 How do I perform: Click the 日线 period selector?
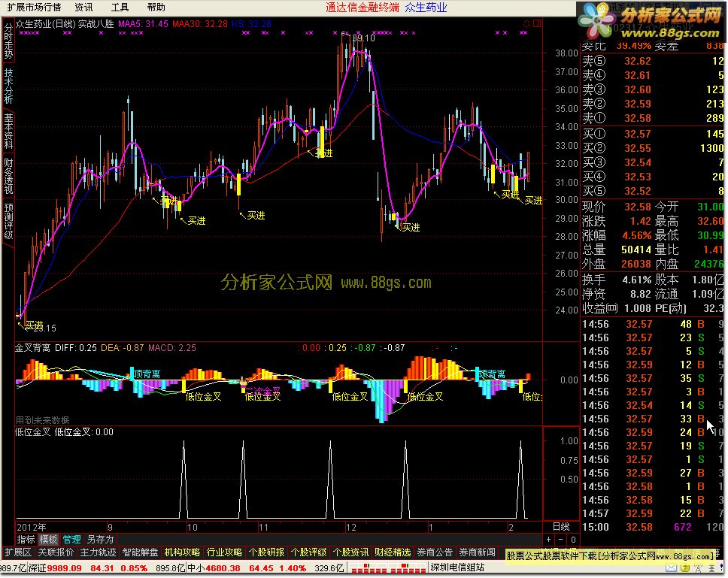[x=561, y=527]
